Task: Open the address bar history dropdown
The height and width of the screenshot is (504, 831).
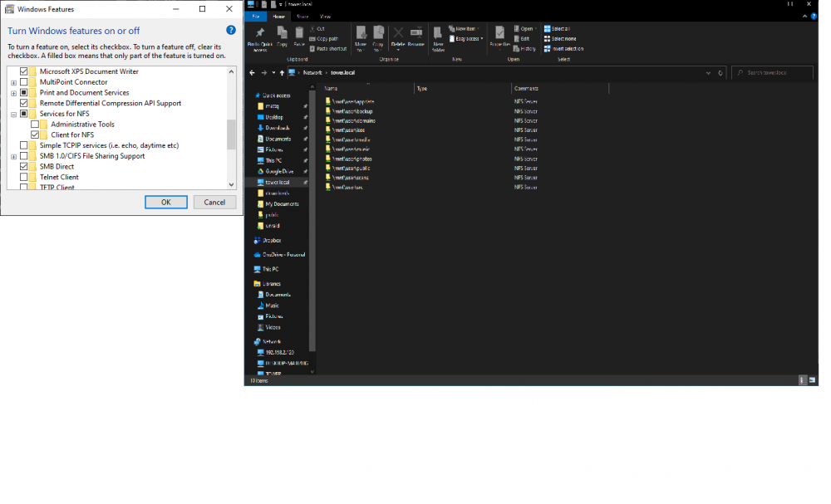Action: pos(709,73)
